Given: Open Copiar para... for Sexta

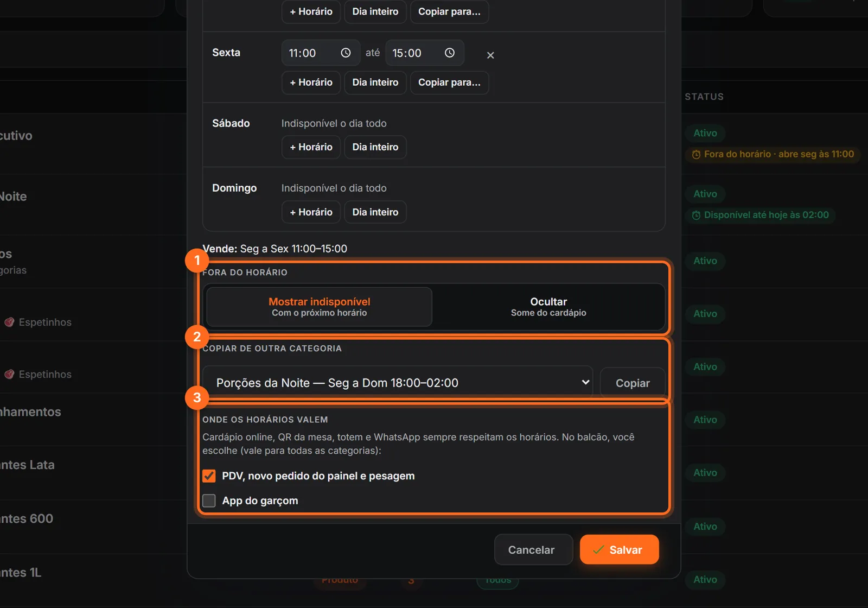Looking at the screenshot, I should tap(449, 83).
